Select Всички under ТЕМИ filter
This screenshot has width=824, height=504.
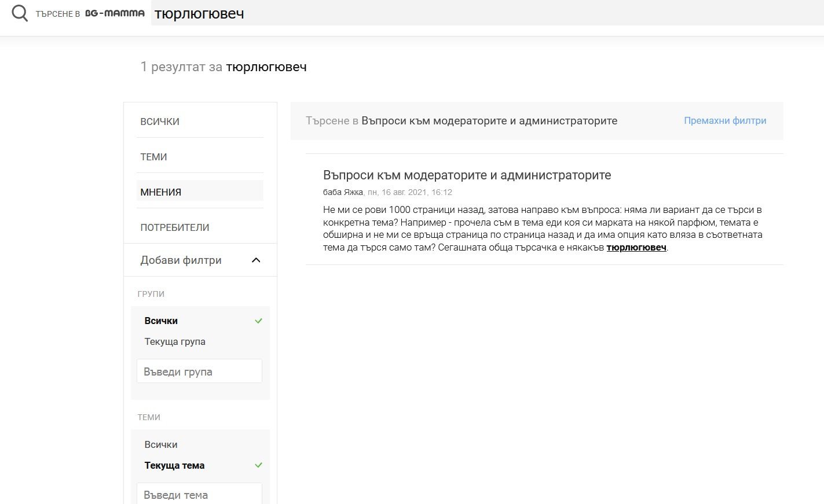coord(161,444)
